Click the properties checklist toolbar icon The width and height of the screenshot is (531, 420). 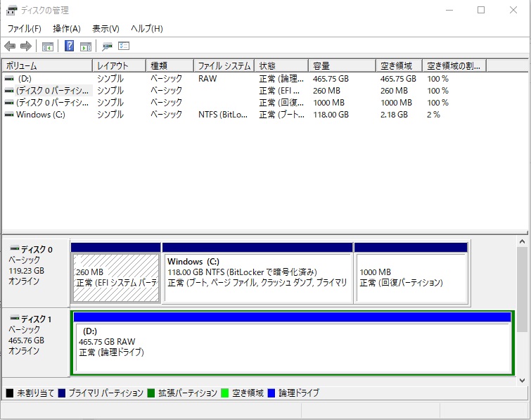[x=124, y=46]
